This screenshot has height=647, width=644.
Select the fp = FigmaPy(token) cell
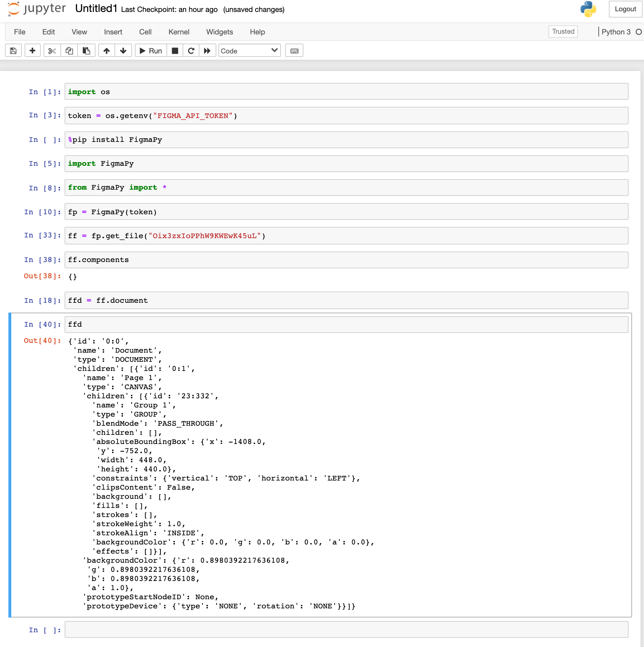tap(346, 212)
